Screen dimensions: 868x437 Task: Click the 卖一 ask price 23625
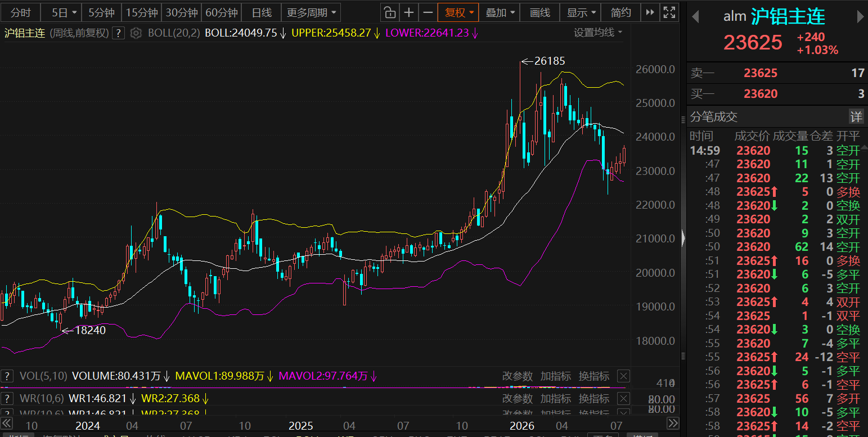pyautogui.click(x=761, y=73)
